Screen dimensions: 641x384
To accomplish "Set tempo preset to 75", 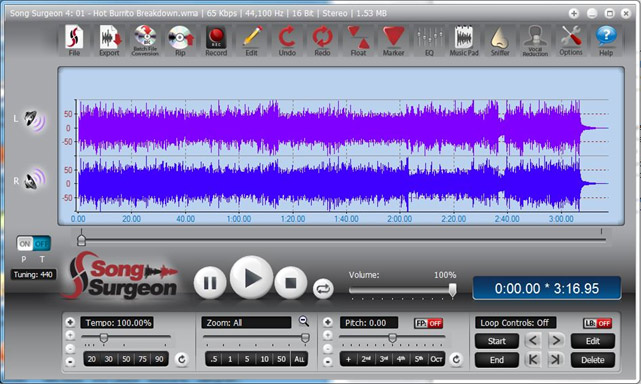I will 142,359.
